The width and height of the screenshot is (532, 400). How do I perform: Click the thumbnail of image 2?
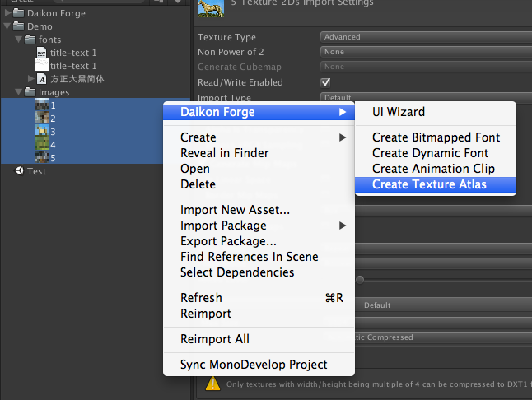[x=42, y=118]
